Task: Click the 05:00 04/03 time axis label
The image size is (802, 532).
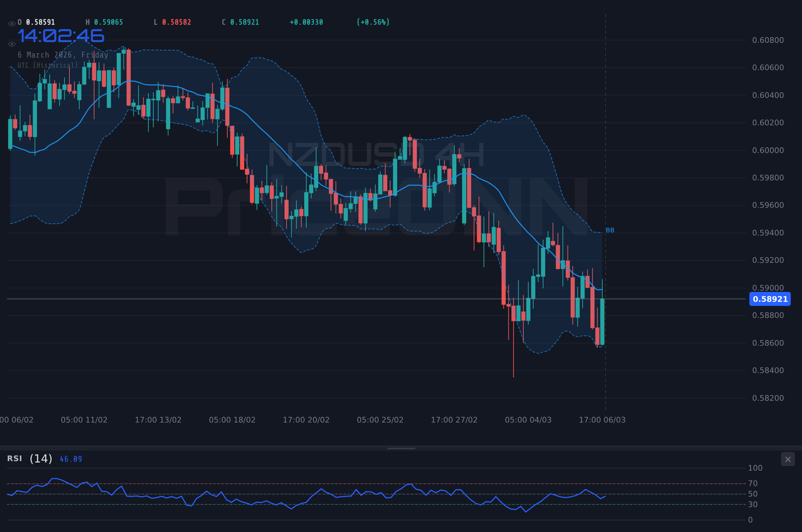Action: click(x=528, y=420)
